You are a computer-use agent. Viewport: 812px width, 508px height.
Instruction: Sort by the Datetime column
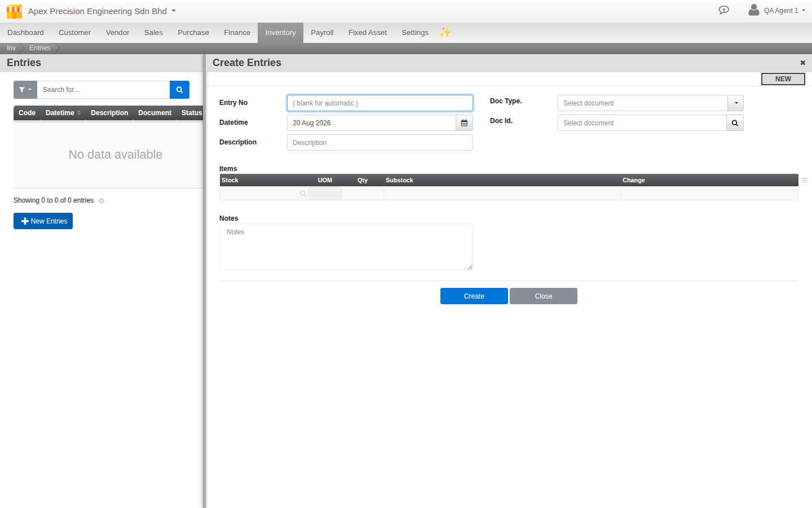[x=63, y=113]
